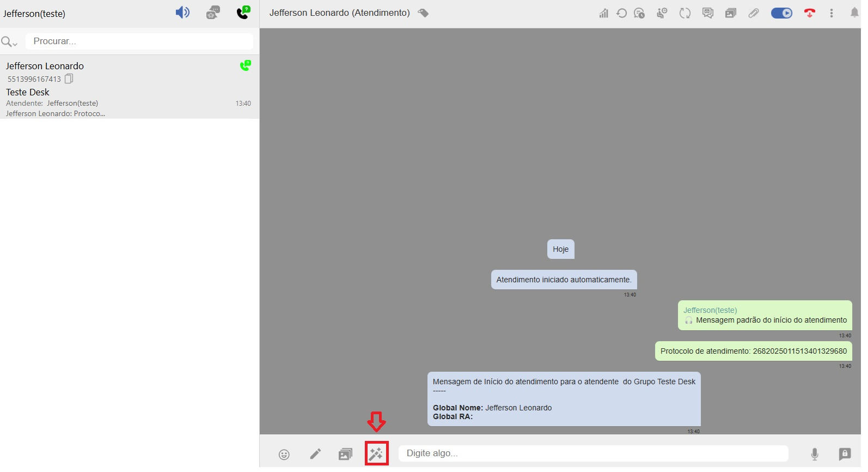The image size is (868, 472).
Task: Open the chat bubbles icon in left header
Action: click(213, 13)
